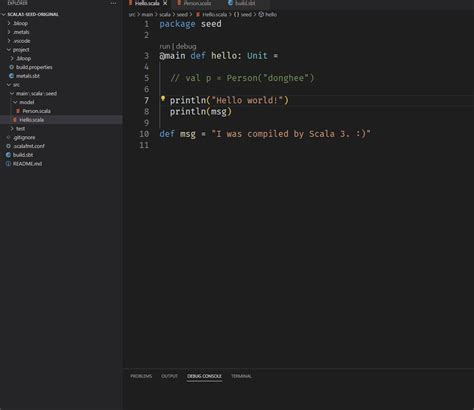Screen dimensions: 474x410
Task: Click the lightbulb quick-fix icon on line 7
Action: pyautogui.click(x=163, y=99)
